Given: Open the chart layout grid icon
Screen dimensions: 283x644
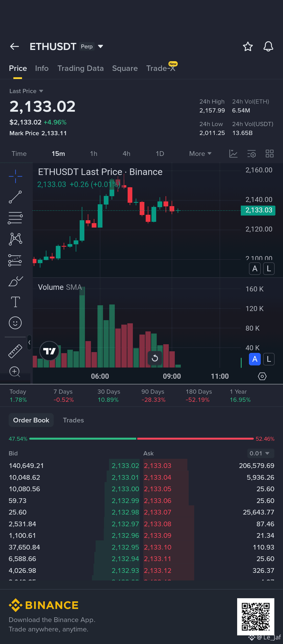Looking at the screenshot, I should pos(269,154).
